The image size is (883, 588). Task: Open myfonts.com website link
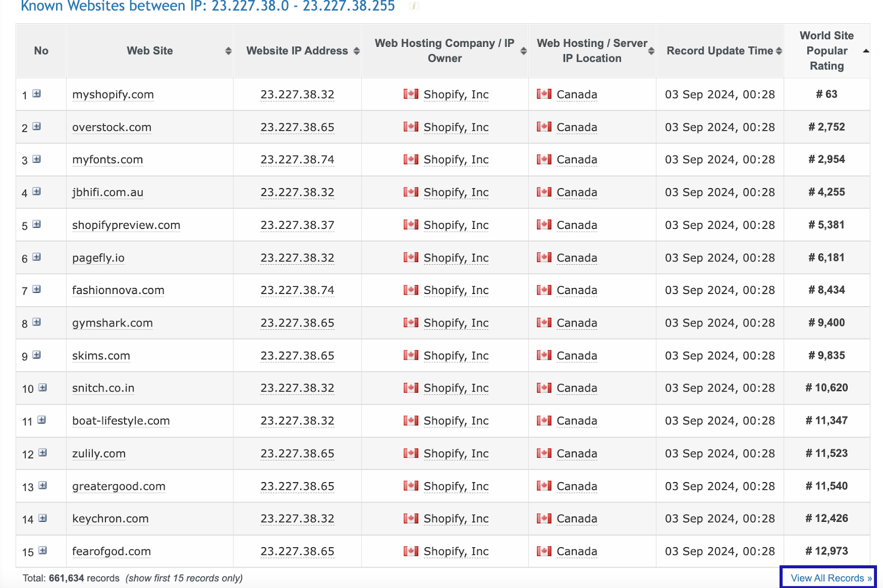(108, 159)
